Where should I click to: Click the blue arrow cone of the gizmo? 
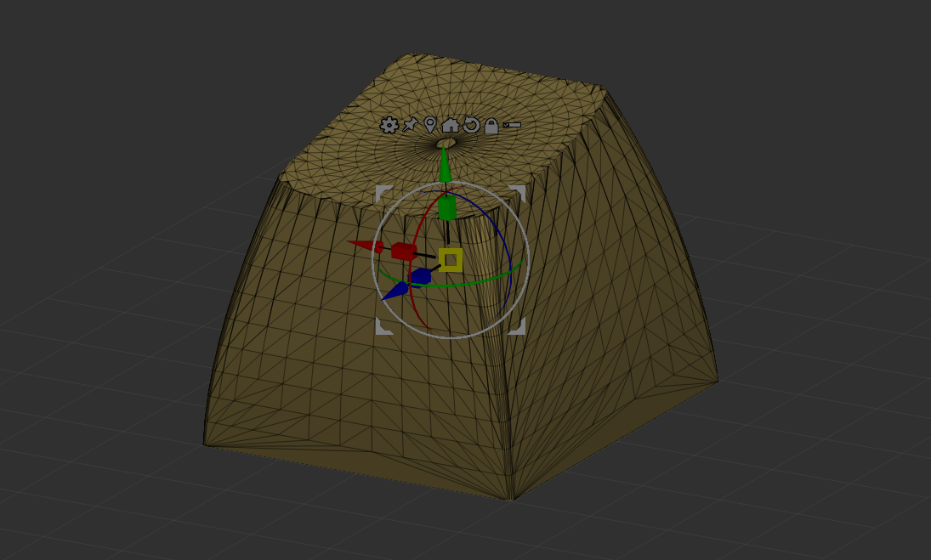(395, 291)
